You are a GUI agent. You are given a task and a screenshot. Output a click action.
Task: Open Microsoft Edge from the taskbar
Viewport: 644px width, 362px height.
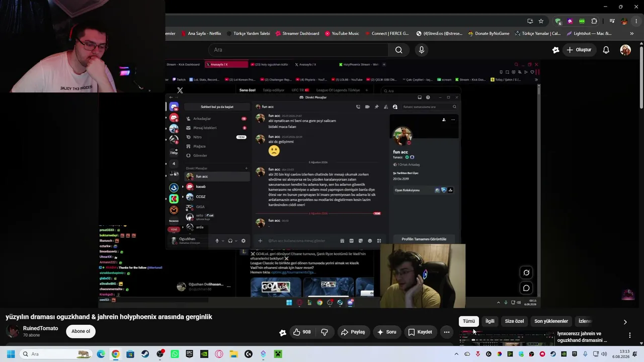click(x=101, y=354)
